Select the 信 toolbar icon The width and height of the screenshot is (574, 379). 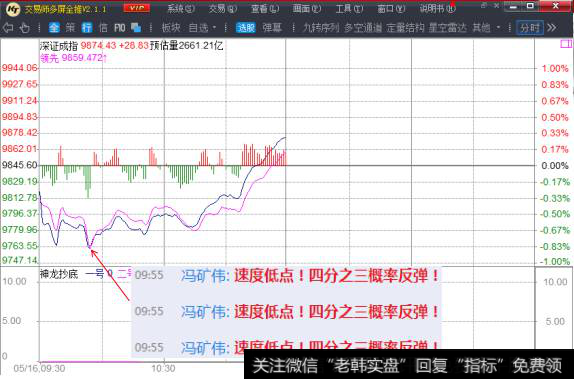pos(103,27)
